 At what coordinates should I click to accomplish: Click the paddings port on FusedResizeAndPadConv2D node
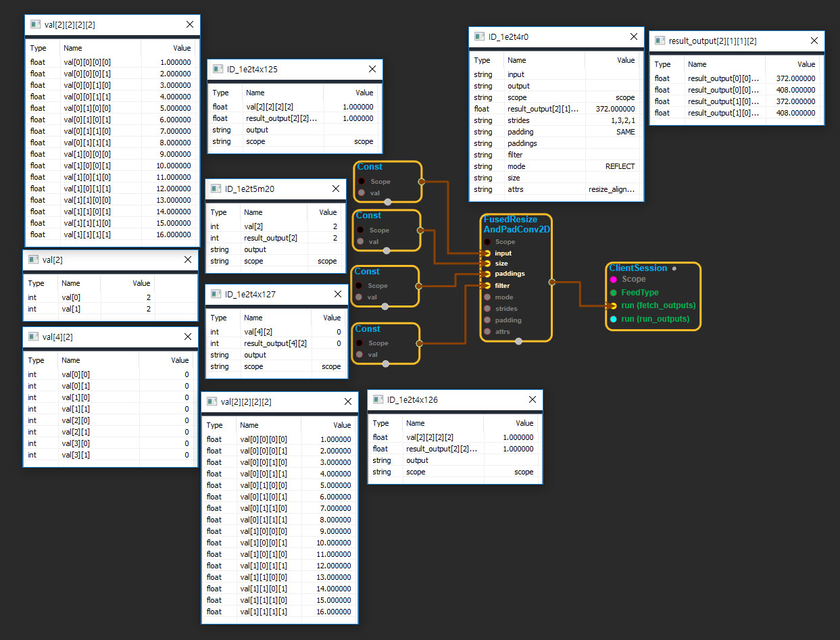point(487,274)
